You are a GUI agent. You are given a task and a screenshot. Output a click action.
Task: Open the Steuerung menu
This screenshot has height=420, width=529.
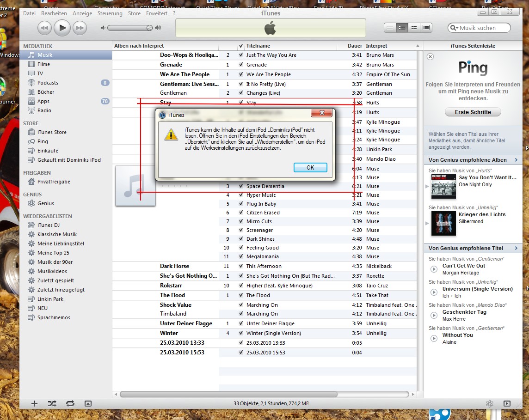click(110, 13)
